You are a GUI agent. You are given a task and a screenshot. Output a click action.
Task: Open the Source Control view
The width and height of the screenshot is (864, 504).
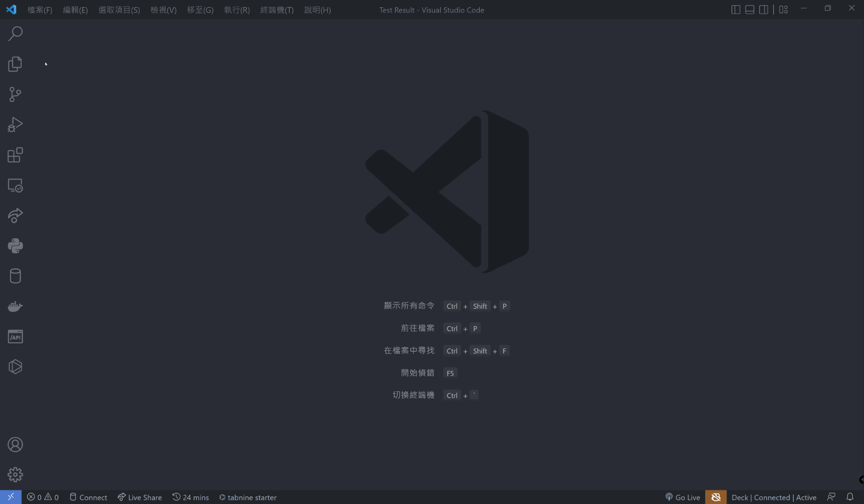15,94
